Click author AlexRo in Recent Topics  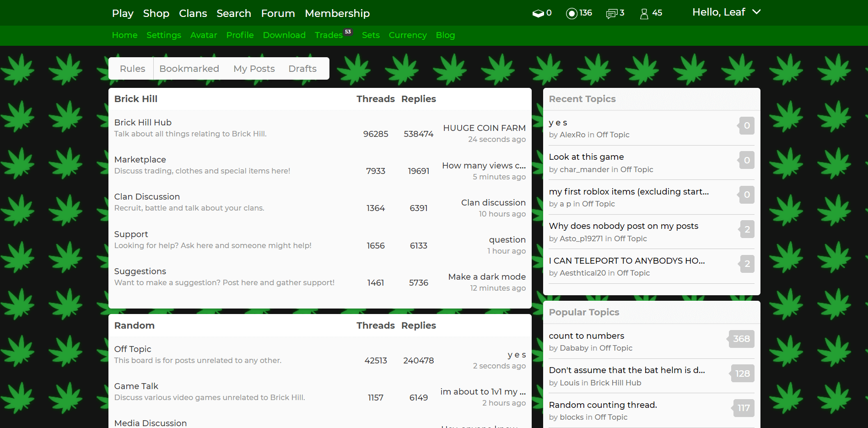coord(572,135)
